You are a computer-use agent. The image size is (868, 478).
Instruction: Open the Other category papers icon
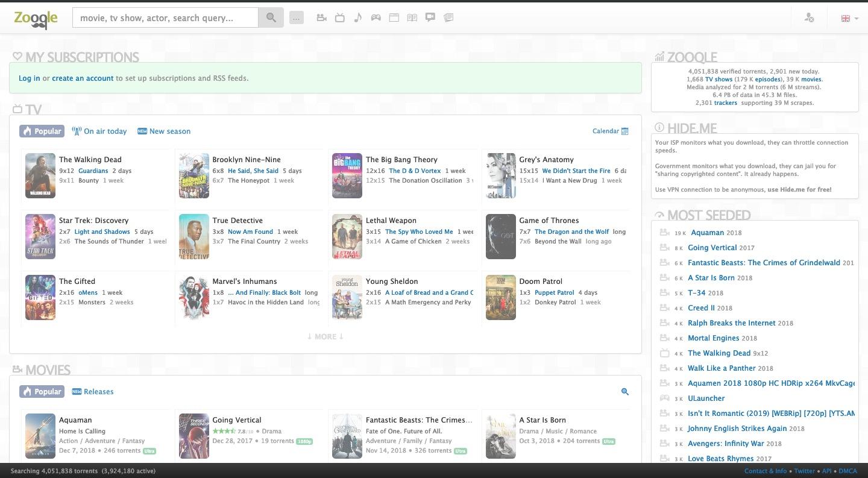(448, 17)
